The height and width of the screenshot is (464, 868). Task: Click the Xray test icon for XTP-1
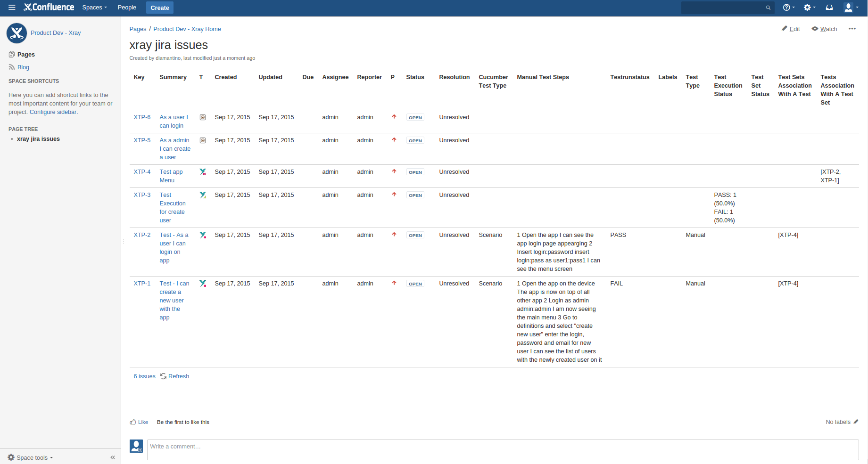click(203, 284)
